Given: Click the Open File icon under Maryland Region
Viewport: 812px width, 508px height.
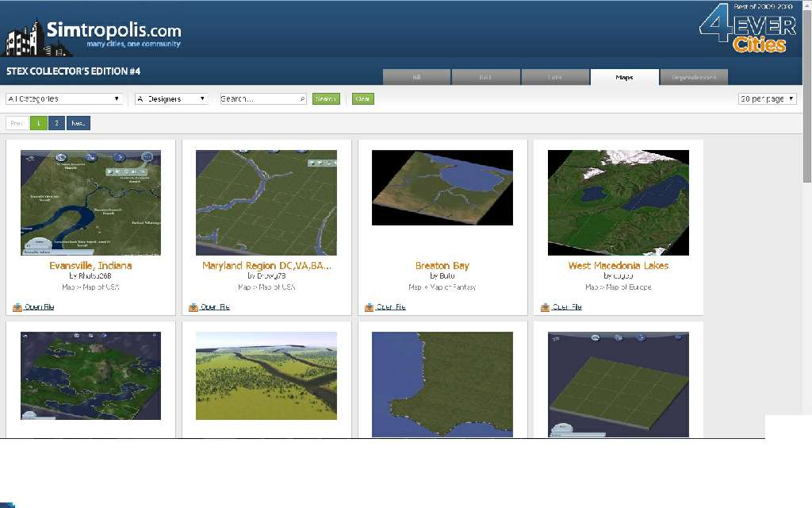Looking at the screenshot, I should [193, 307].
